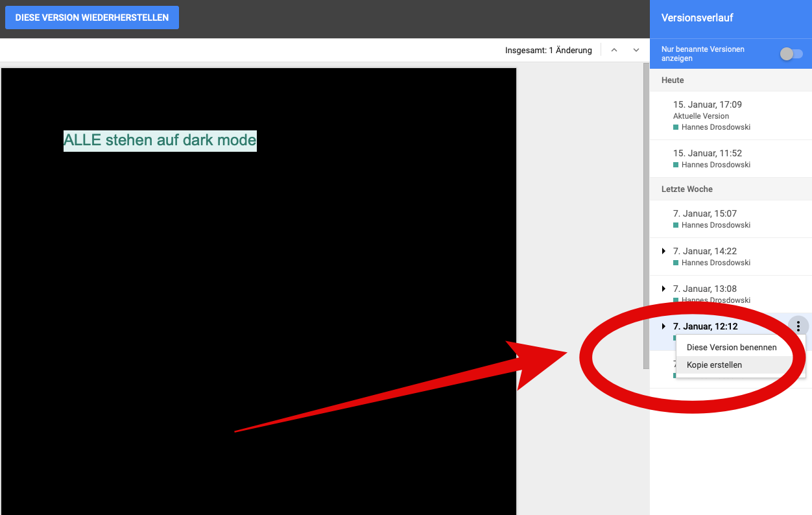Viewport: 812px width, 515px height.
Task: Select version 15. Januar, 17:09
Action: click(x=731, y=115)
